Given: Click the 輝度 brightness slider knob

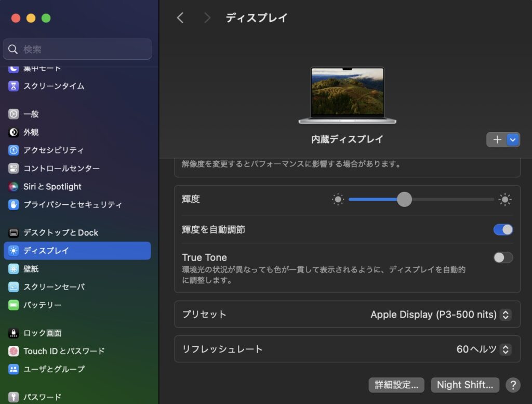Looking at the screenshot, I should [404, 199].
